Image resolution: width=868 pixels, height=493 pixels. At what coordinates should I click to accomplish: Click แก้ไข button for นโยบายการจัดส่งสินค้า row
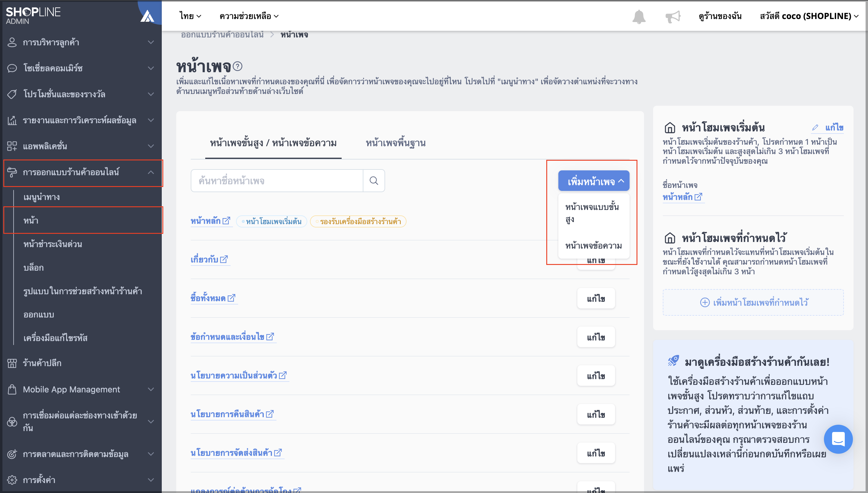point(596,453)
